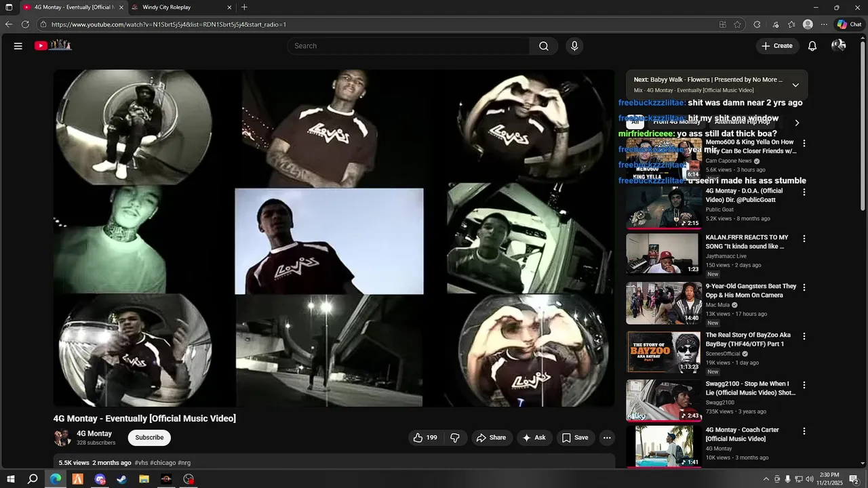Start voice search with the microphone
The image size is (868, 488).
pyautogui.click(x=574, y=46)
